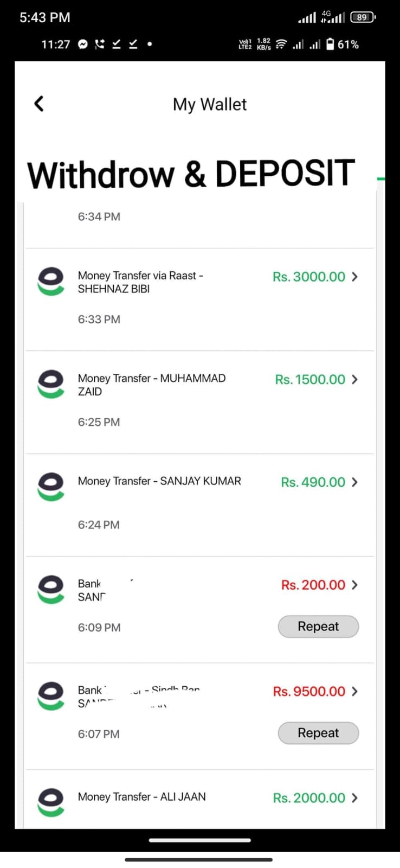Tap the Rs. 1500.00 amount
The width and height of the screenshot is (400, 868).
point(310,380)
